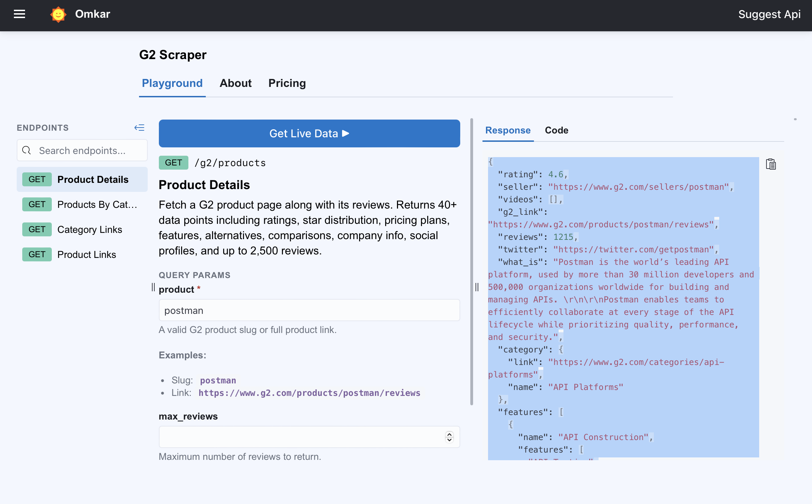Image resolution: width=812 pixels, height=504 pixels.
Task: Copy response with clipboard icon
Action: point(771,164)
